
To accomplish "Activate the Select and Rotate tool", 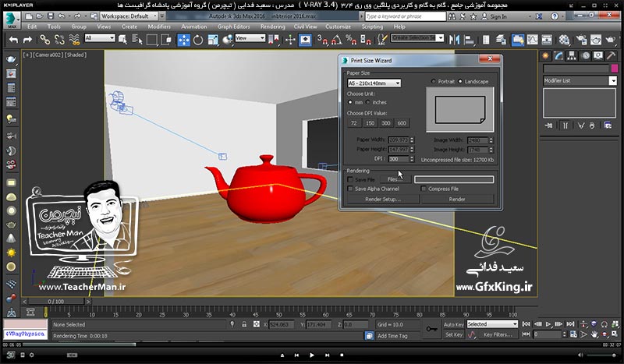I will point(198,40).
